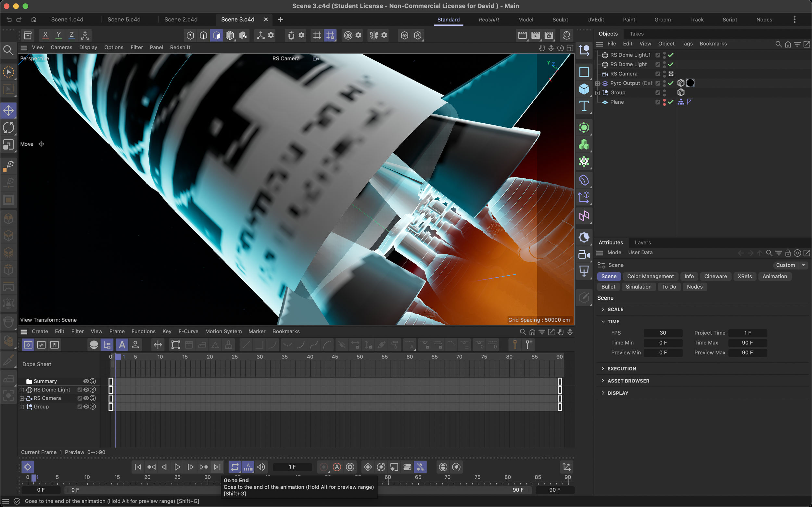Toggle the Plane object's visibility checkmark
This screenshot has height=507, width=812.
click(671, 102)
